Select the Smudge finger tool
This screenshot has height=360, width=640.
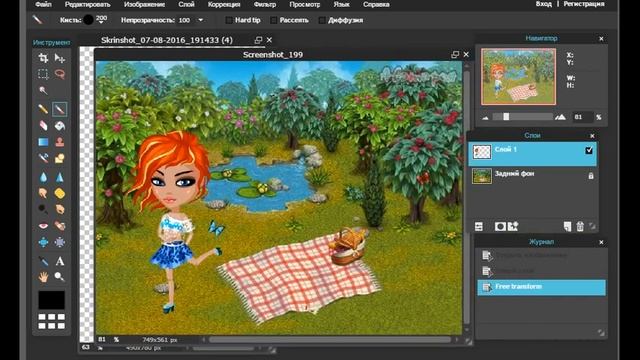(43, 193)
